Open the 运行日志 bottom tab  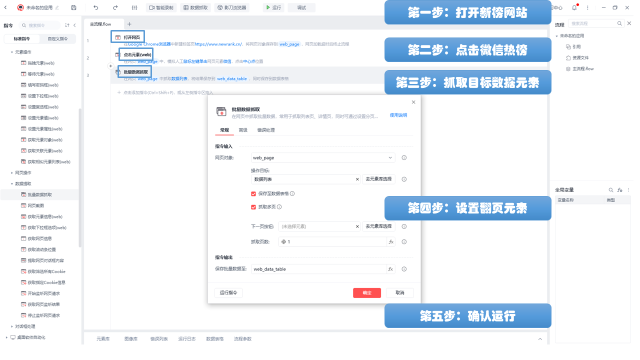click(187, 339)
